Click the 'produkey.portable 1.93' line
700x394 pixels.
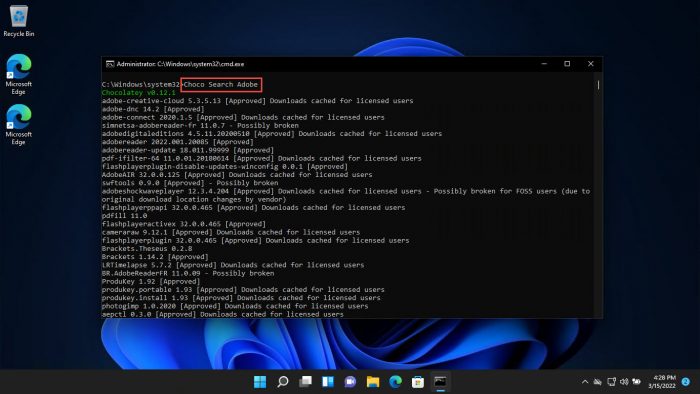pos(243,290)
